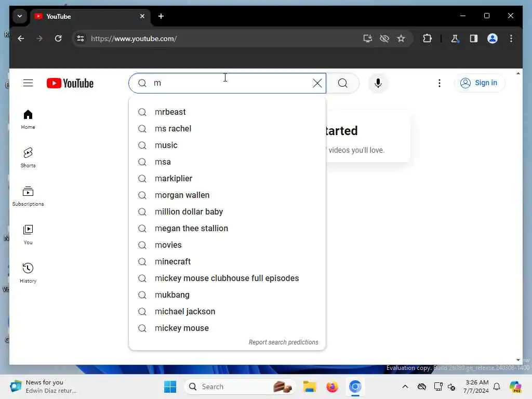This screenshot has height=399, width=532.
Task: Go forward with the browser forward arrow
Action: click(x=39, y=38)
